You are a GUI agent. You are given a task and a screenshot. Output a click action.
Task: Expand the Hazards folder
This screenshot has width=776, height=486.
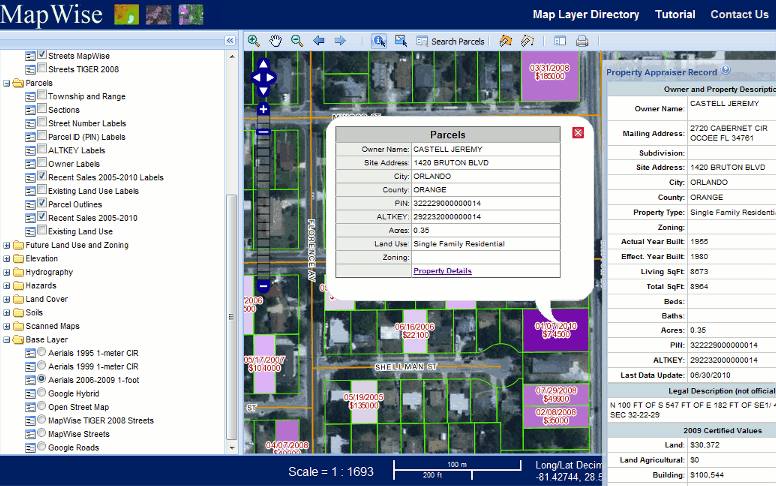tap(6, 286)
